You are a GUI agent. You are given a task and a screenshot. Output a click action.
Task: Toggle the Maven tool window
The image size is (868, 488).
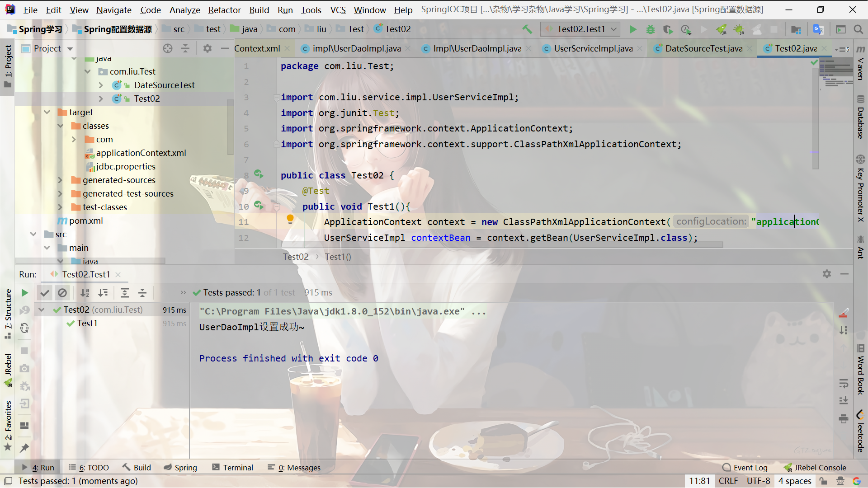(861, 63)
